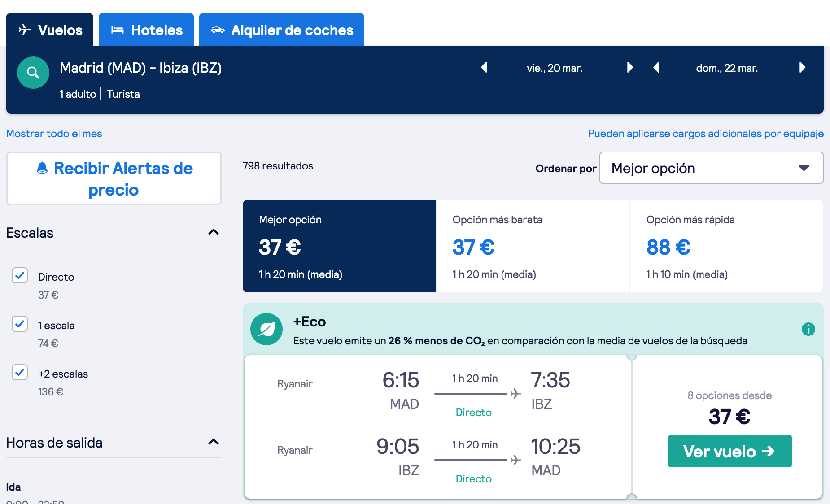The image size is (830, 504).
Task: Click the 7:35 outbound arrival time
Action: [x=550, y=380]
